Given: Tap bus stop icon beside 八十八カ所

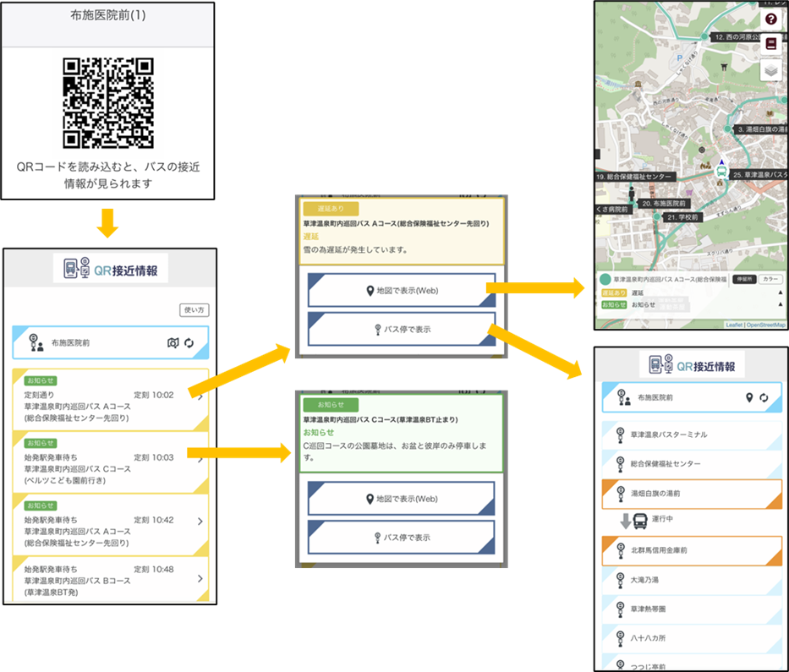Looking at the screenshot, I should pyautogui.click(x=620, y=638).
